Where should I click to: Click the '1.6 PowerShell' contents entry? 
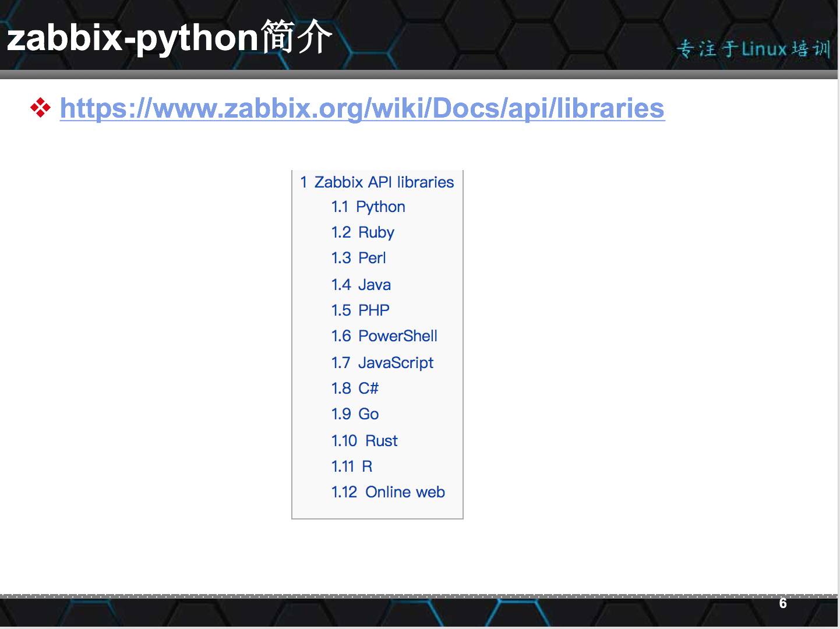point(384,336)
